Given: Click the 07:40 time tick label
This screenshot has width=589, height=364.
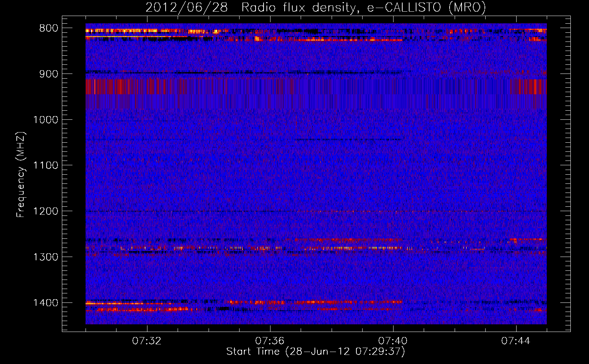Looking at the screenshot, I should (x=393, y=341).
